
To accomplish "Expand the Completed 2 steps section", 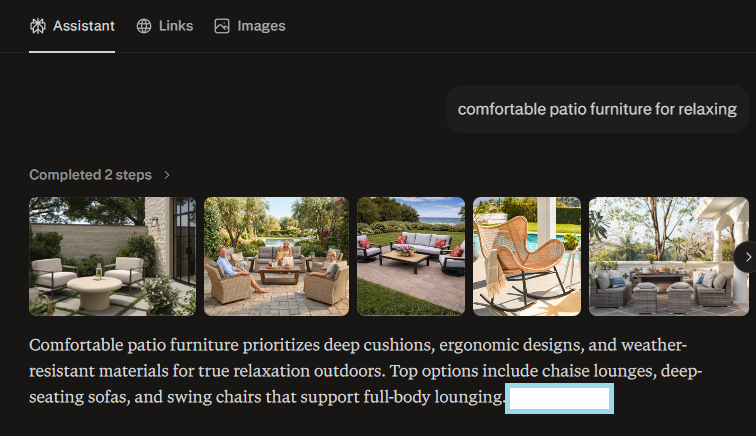I will 91,175.
